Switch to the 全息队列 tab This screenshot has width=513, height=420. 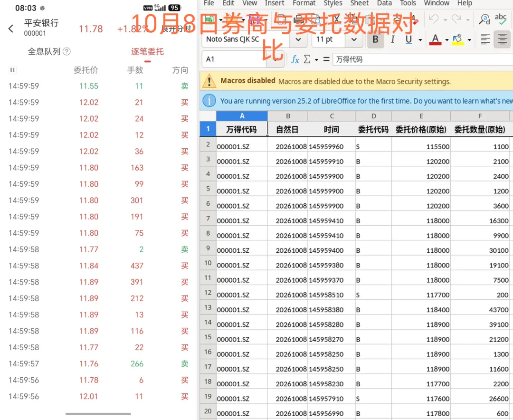point(44,51)
